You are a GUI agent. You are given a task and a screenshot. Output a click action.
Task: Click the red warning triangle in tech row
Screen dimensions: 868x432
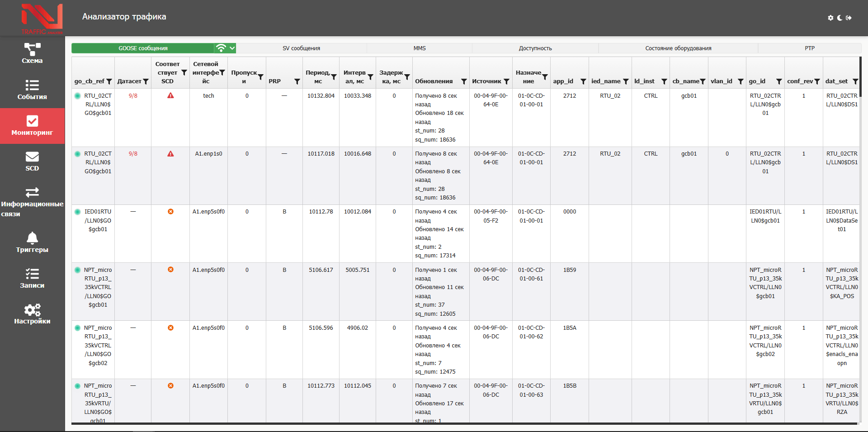point(170,95)
